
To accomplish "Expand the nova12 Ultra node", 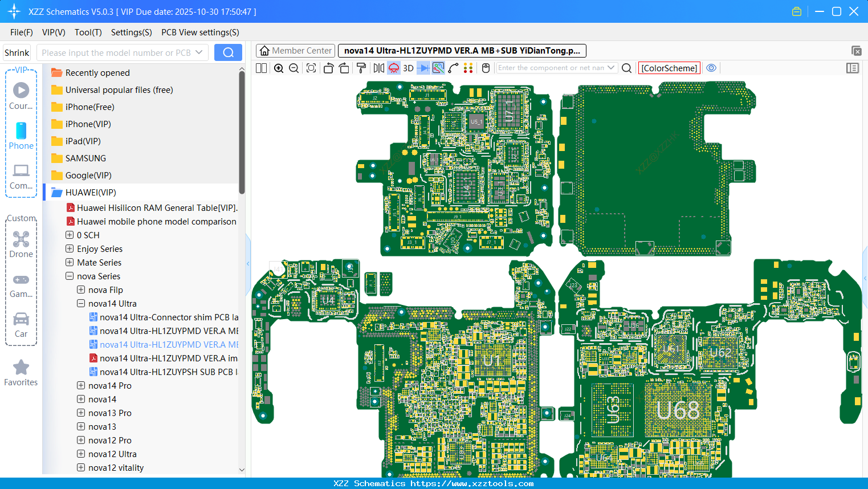I will click(x=81, y=454).
